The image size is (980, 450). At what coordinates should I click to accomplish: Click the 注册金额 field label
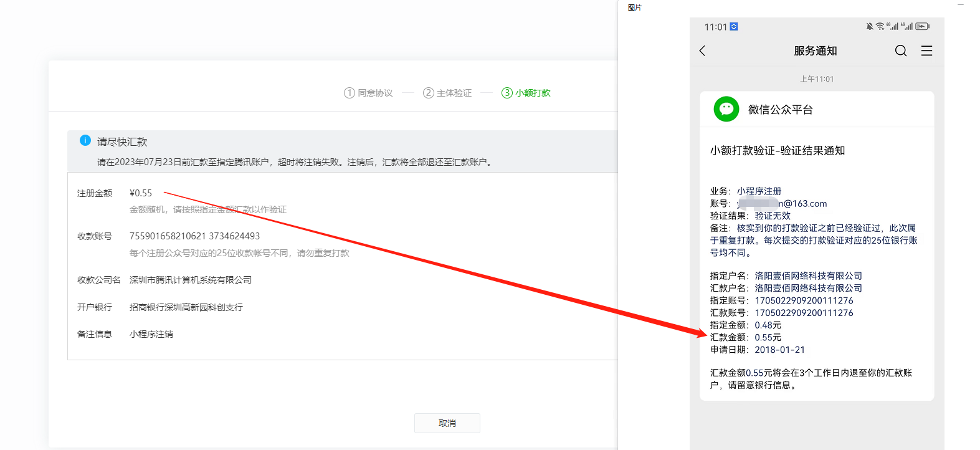(x=95, y=193)
